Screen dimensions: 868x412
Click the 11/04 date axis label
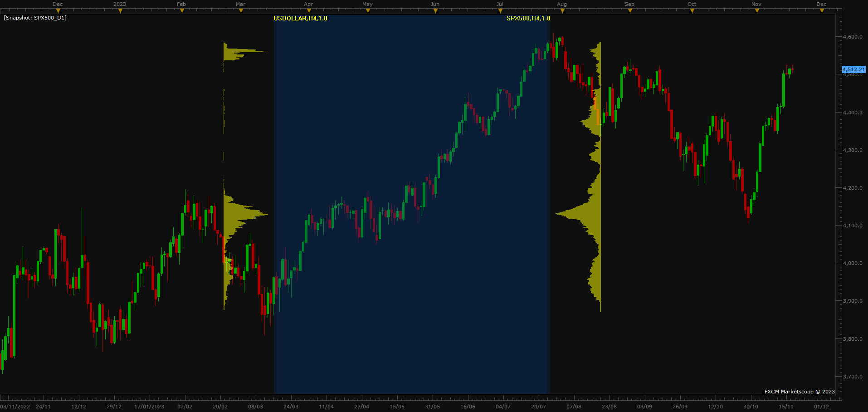click(x=327, y=407)
